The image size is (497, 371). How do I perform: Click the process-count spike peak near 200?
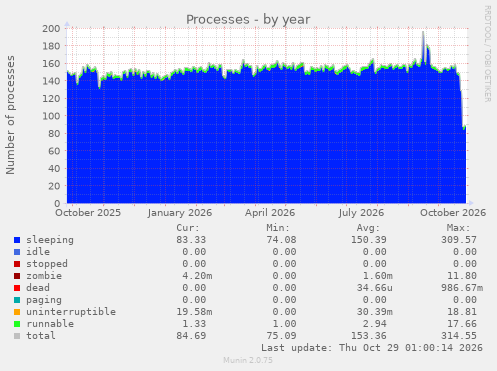[423, 32]
